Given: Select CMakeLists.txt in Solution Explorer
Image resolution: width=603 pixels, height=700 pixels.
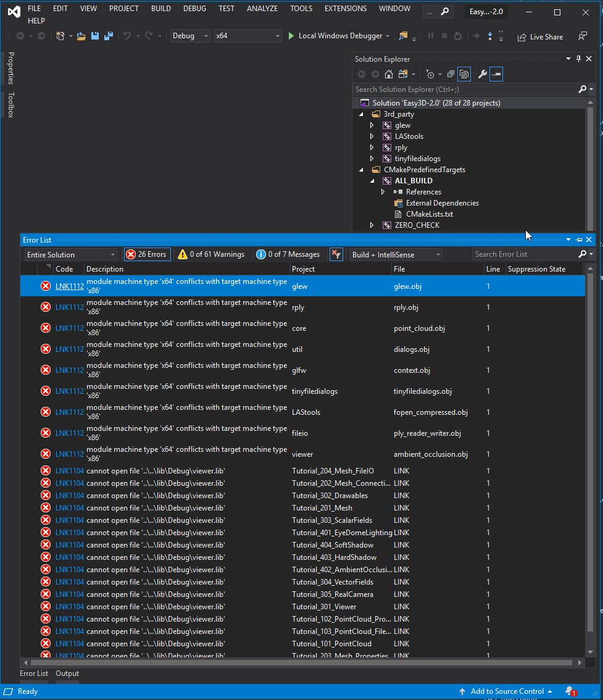Looking at the screenshot, I should click(x=429, y=214).
